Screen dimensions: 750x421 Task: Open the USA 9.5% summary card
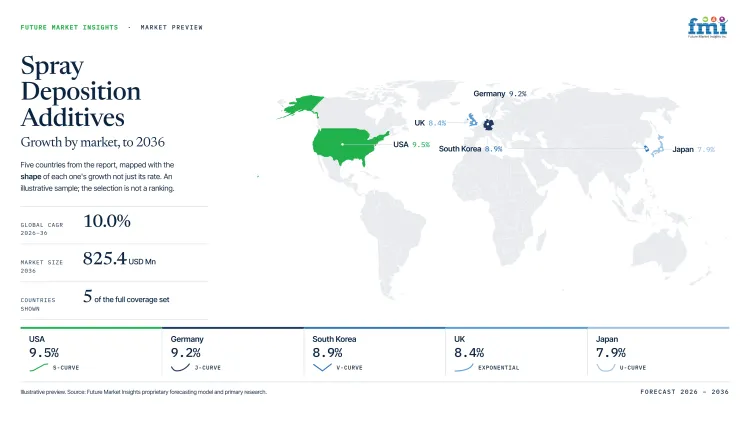pyautogui.click(x=91, y=353)
